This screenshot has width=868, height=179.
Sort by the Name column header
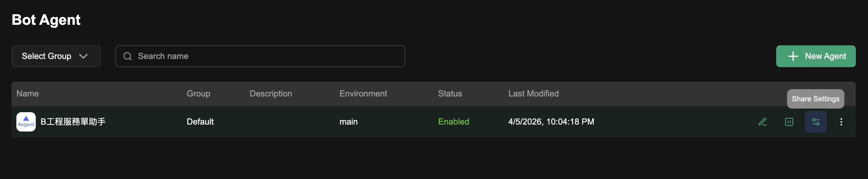coord(28,93)
